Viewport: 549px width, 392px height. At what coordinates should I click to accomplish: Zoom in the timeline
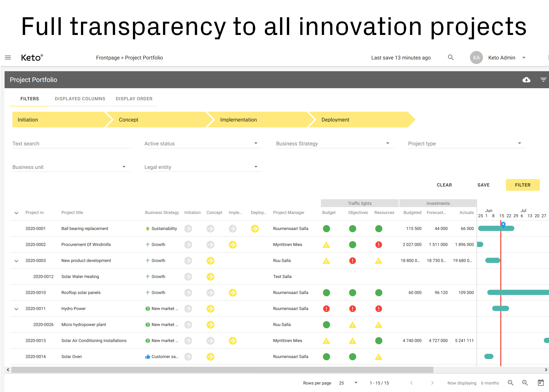tap(525, 383)
